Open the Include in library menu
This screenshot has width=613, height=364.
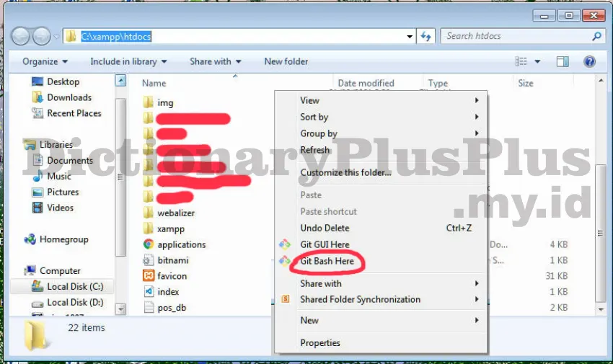tap(128, 61)
